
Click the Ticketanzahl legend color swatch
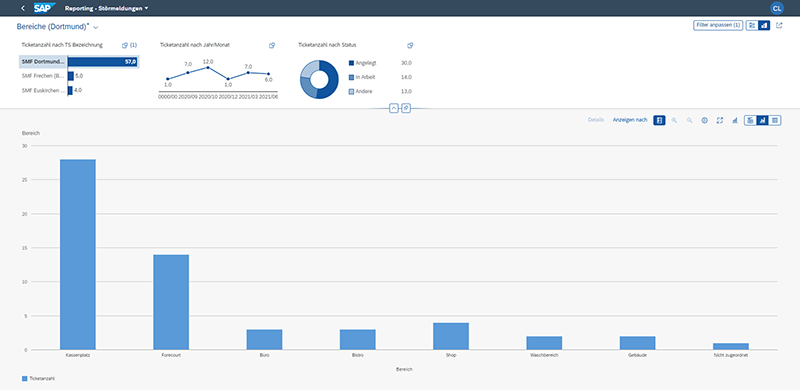pos(24,379)
